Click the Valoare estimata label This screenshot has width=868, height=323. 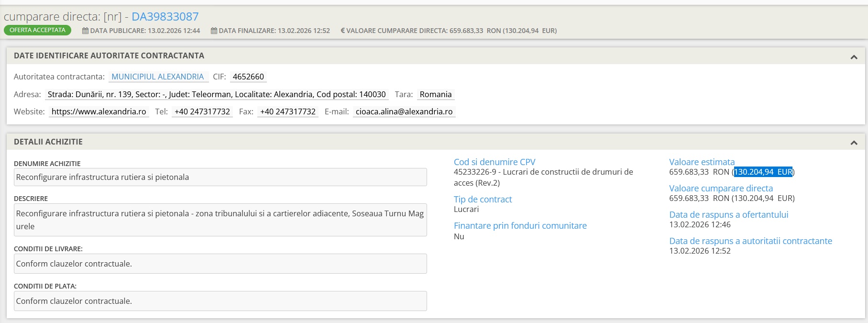coord(702,162)
